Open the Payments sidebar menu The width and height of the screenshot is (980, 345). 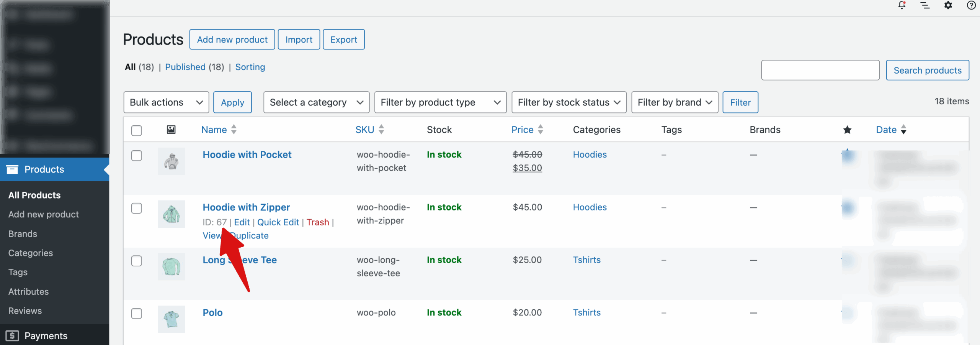click(54, 336)
